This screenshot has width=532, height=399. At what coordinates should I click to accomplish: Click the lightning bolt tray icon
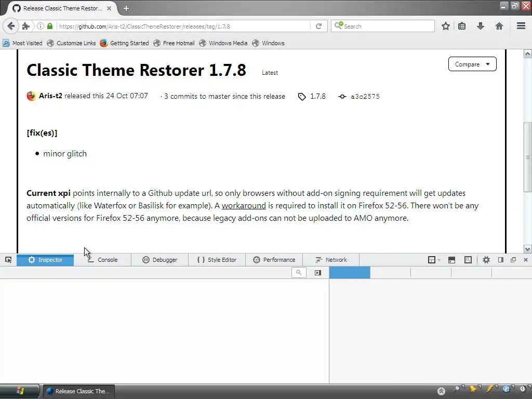click(x=490, y=389)
